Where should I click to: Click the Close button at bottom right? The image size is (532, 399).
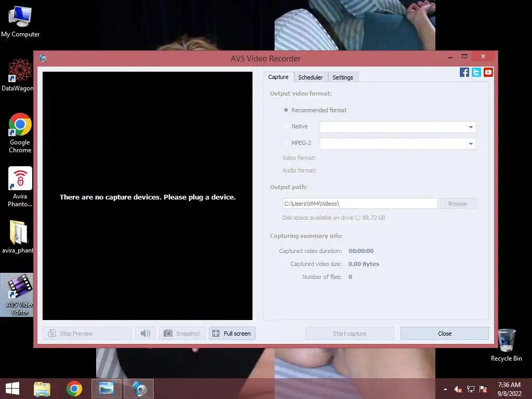445,333
